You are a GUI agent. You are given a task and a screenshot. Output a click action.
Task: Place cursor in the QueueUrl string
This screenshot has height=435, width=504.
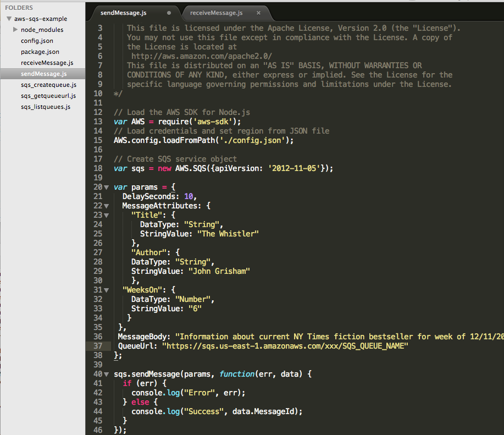[285, 346]
